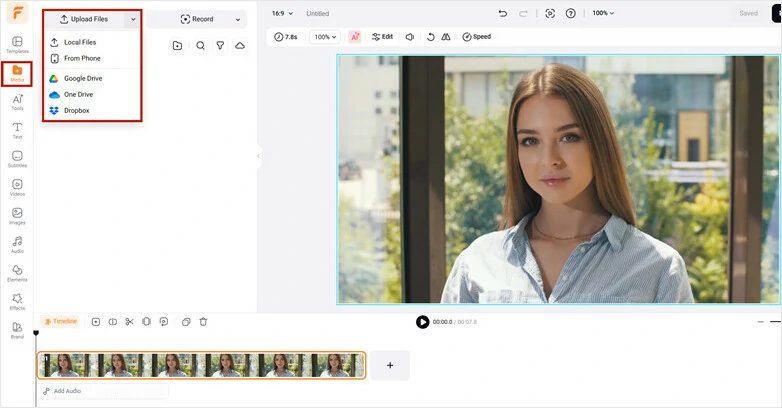Open the clip toolbar 100% dropdown
This screenshot has width=782, height=408.
[325, 37]
